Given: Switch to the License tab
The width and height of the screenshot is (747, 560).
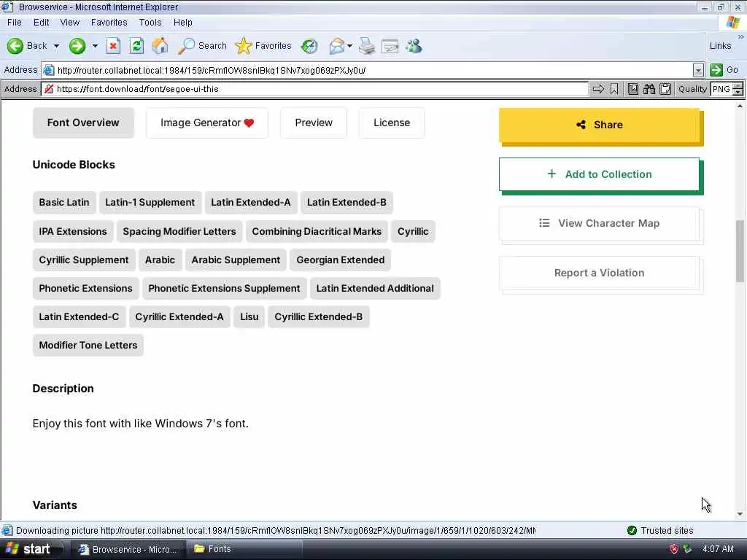Looking at the screenshot, I should coord(392,122).
